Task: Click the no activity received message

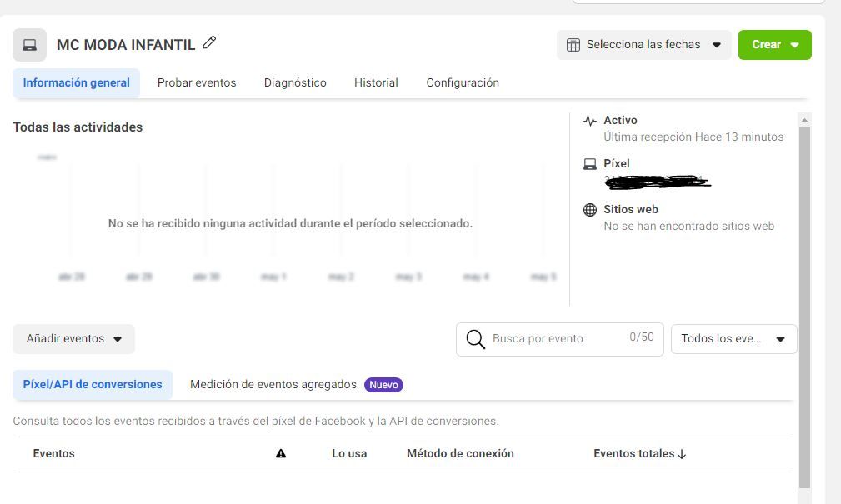Action: [x=290, y=223]
